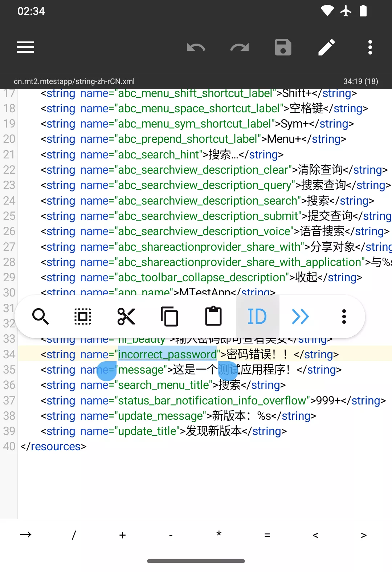Open top toolbar overflow menu
392x572 pixels.
tap(370, 47)
